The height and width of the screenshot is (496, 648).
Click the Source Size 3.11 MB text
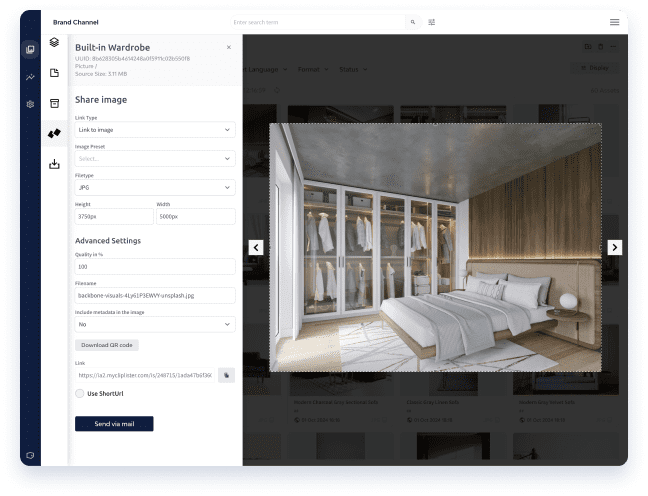click(101, 74)
